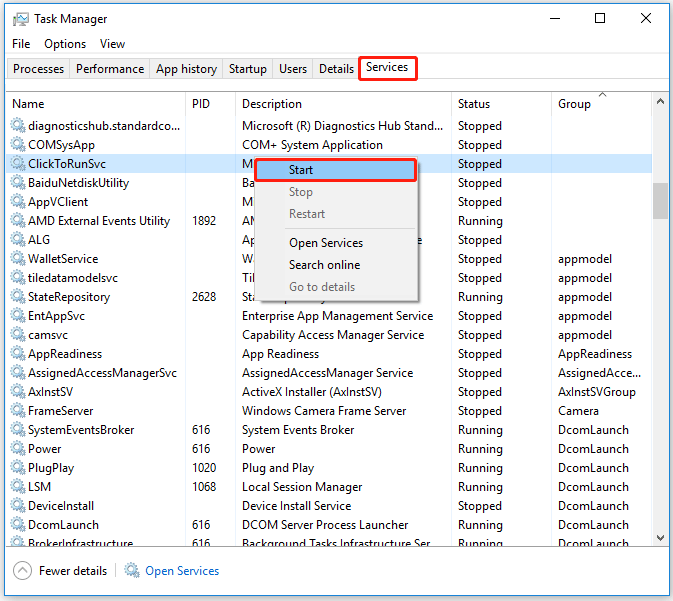Switch to the Startup tab
Viewport: 673px width, 601px height.
tap(248, 69)
